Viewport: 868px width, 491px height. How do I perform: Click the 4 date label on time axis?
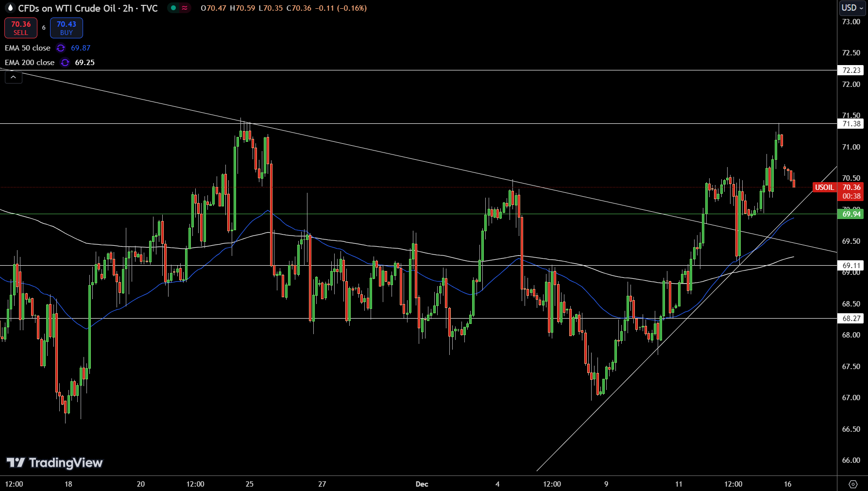click(497, 484)
